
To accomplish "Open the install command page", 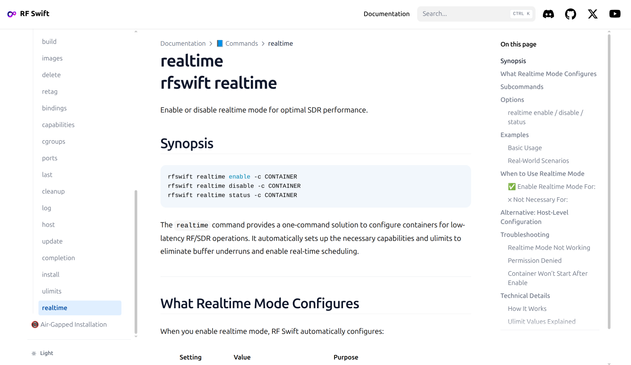I will click(x=50, y=274).
